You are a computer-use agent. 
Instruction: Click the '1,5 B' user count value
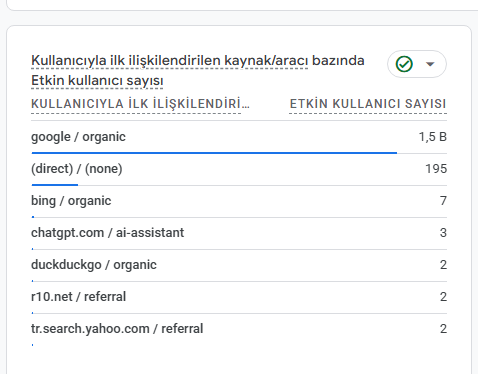coord(433,137)
